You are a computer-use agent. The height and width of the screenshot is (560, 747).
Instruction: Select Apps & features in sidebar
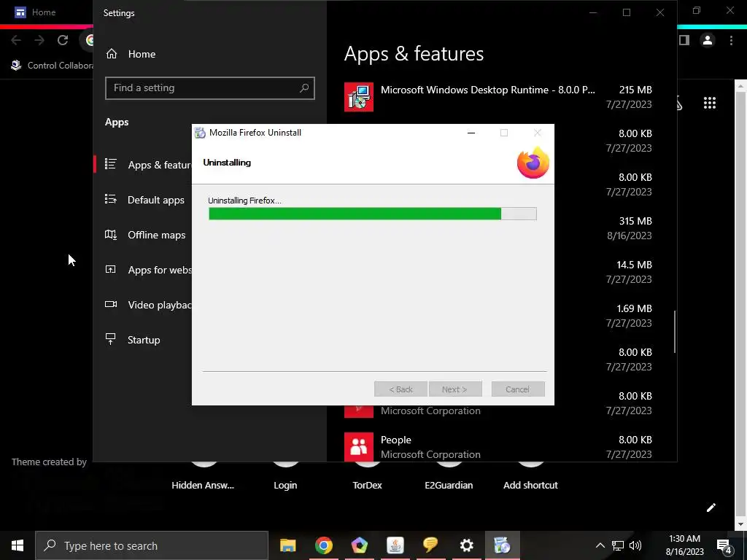[x=143, y=165]
